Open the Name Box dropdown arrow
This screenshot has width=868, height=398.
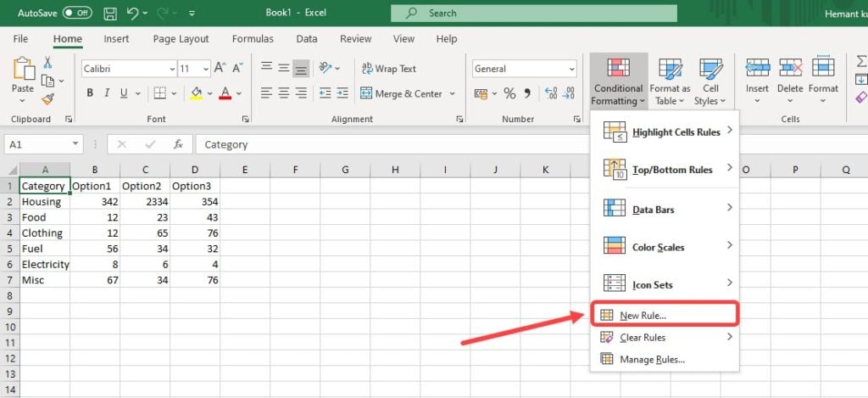coord(75,144)
